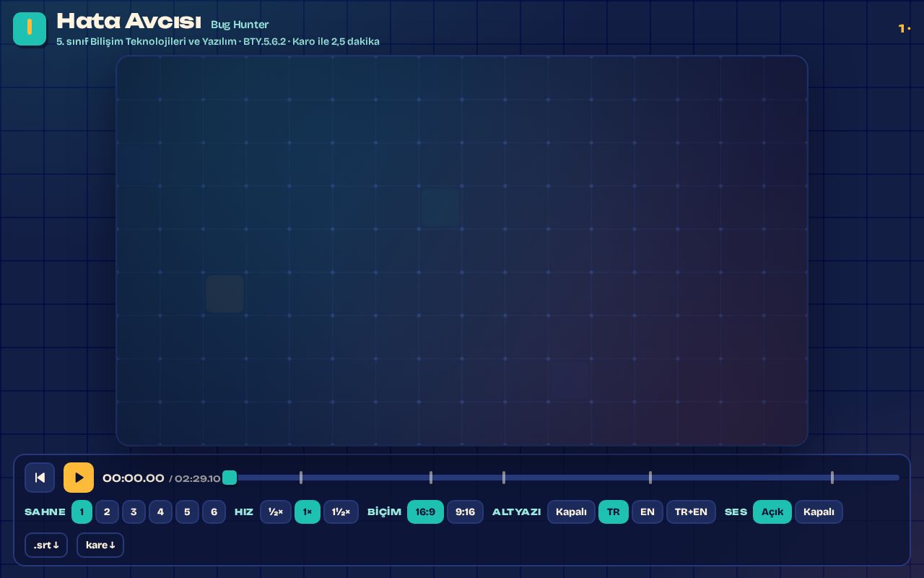Viewport: 924px width, 578px height.
Task: Jump to scene 2
Action: coord(107,512)
